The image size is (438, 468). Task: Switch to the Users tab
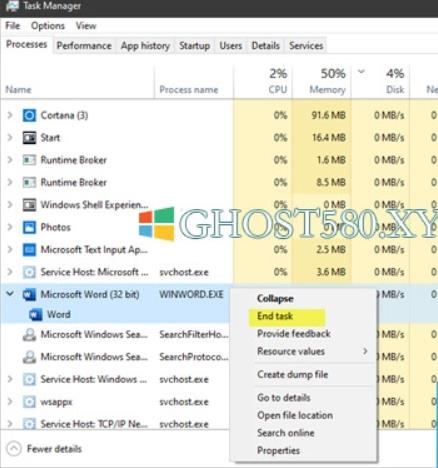[230, 46]
